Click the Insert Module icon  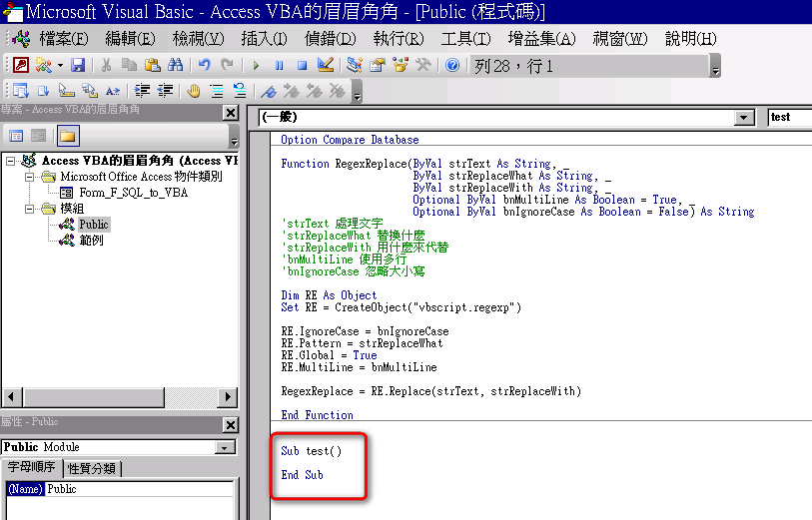pos(44,65)
